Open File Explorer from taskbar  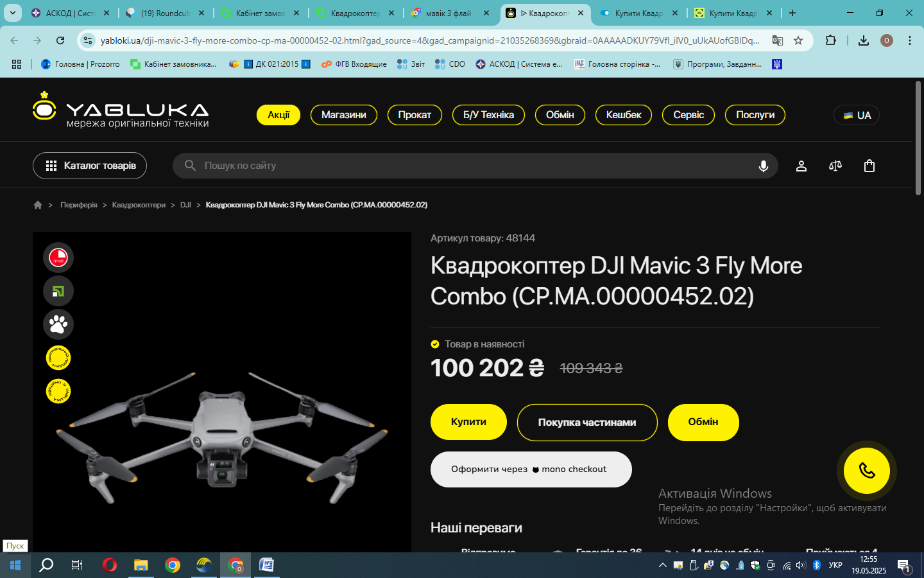click(x=141, y=565)
